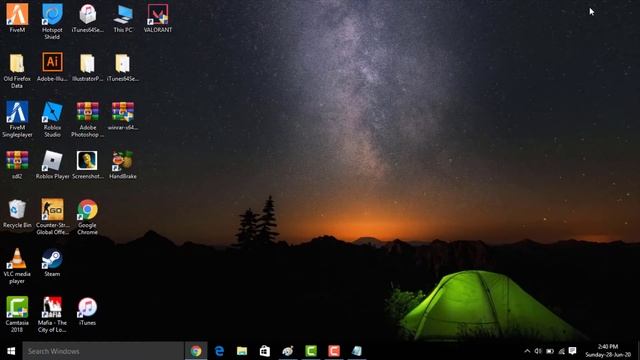Image resolution: width=640 pixels, height=360 pixels.
Task: Open the Action Center notifications
Action: (573, 351)
